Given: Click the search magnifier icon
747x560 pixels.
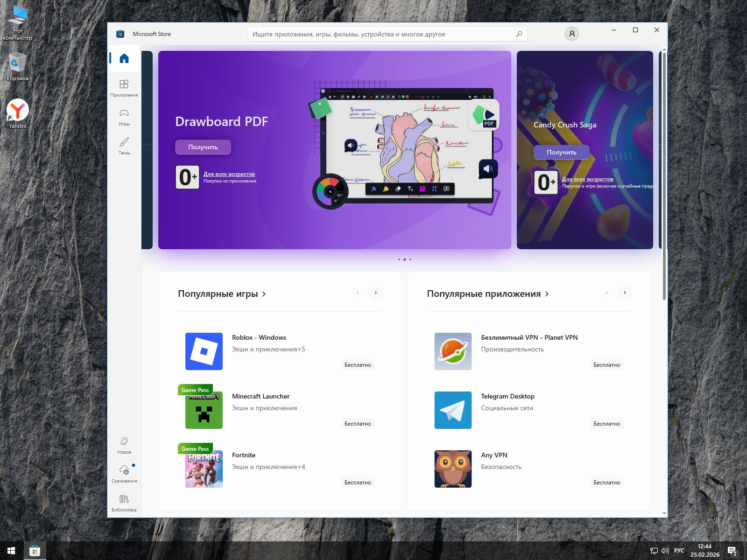Looking at the screenshot, I should (519, 34).
